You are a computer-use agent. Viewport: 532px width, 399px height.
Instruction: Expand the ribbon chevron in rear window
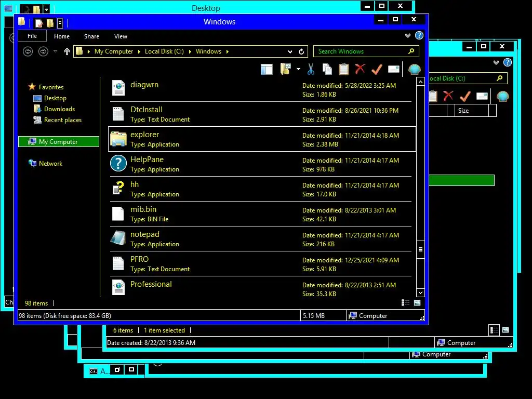point(496,62)
